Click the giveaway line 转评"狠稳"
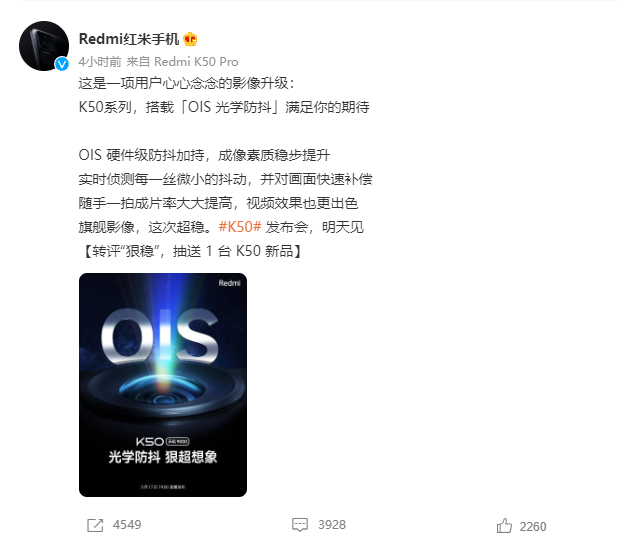This screenshot has width=636, height=543. click(191, 251)
